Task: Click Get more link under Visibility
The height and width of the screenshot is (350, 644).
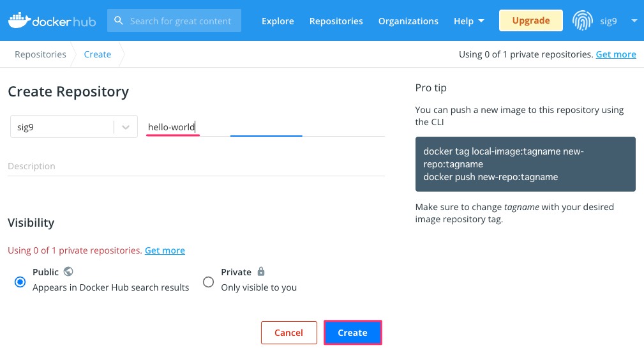Action: click(x=165, y=250)
